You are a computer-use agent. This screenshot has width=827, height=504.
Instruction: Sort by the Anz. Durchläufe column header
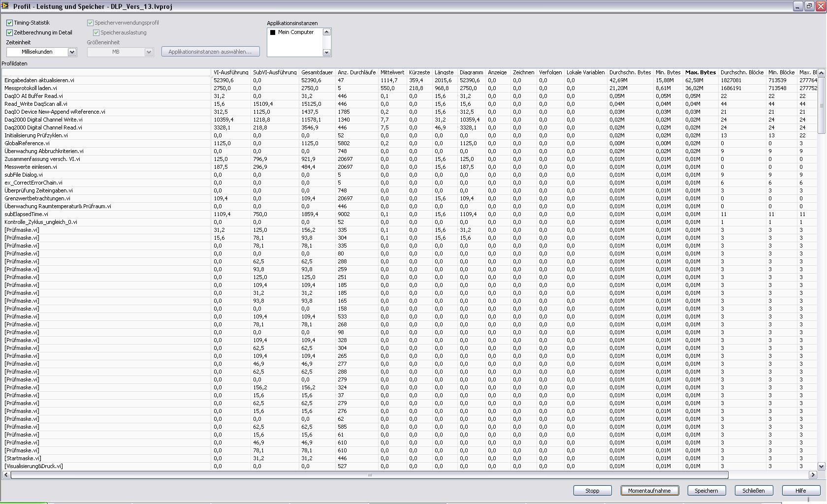[356, 72]
